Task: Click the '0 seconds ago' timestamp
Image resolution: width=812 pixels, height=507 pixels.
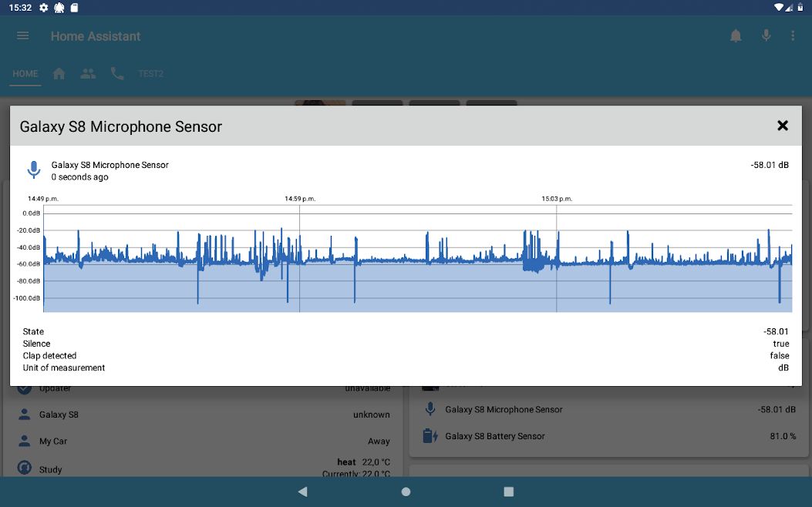Action: [x=79, y=177]
